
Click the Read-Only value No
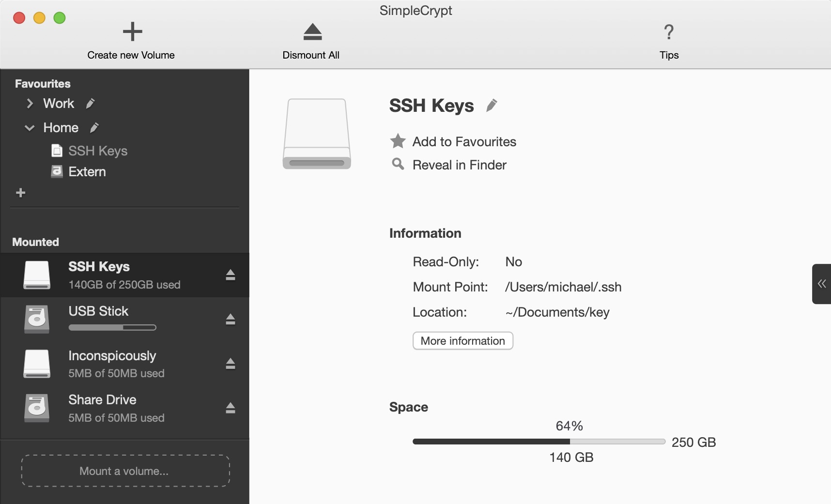pos(514,262)
